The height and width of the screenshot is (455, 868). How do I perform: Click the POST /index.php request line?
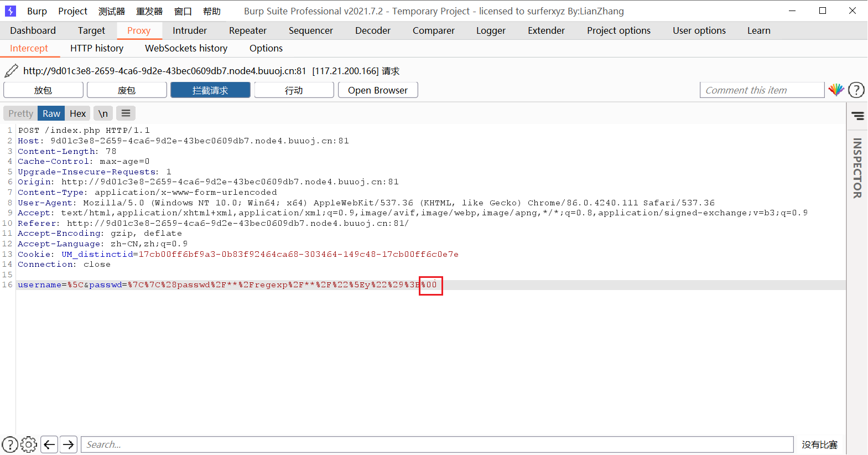84,131
